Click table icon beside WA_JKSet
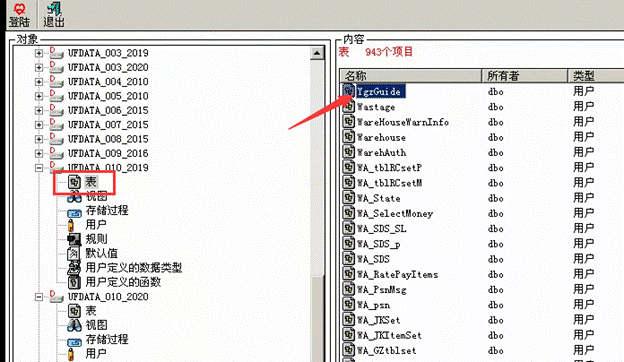624x362 pixels. [349, 319]
